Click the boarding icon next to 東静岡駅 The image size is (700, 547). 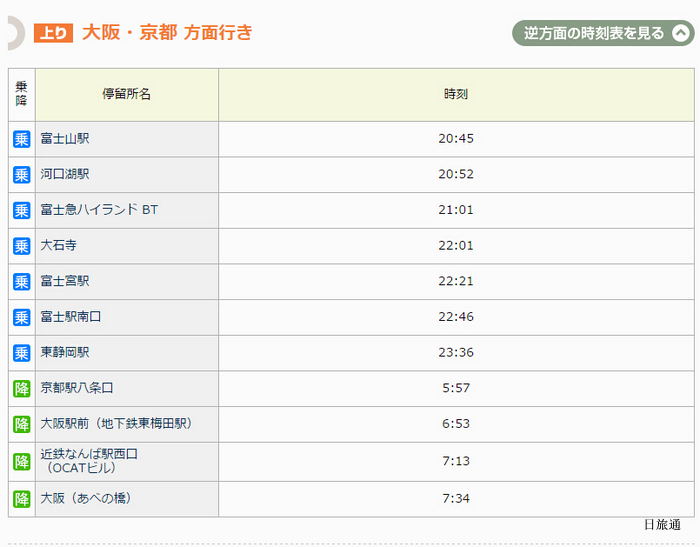(x=21, y=353)
